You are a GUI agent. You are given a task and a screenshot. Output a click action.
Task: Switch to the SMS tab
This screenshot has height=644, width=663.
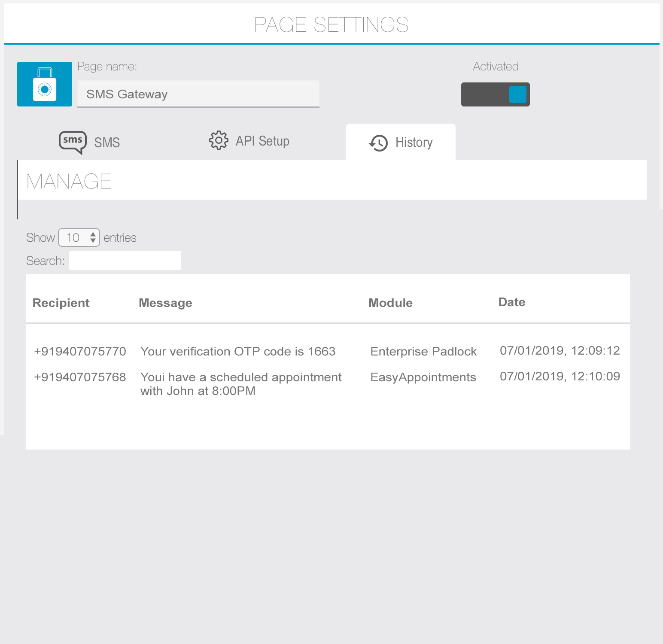pyautogui.click(x=89, y=142)
